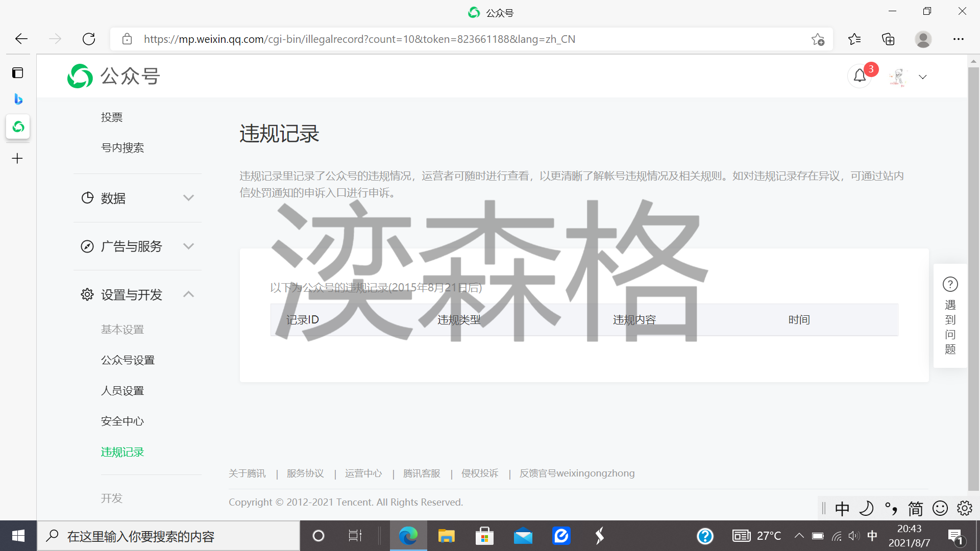Select 公众号设置 in sidebar menu
Viewport: 980px width, 551px height.
coord(128,360)
